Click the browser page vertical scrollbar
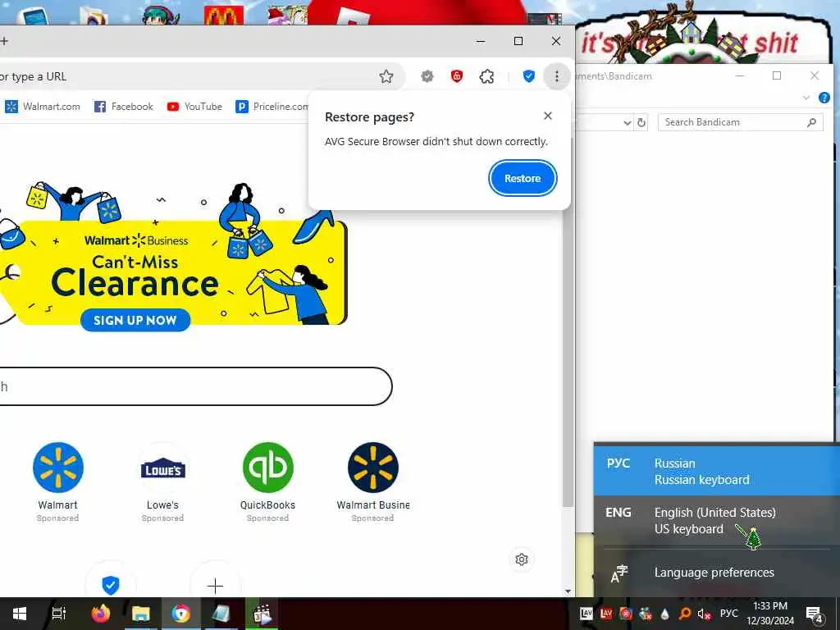This screenshot has width=840, height=630. coord(568,322)
